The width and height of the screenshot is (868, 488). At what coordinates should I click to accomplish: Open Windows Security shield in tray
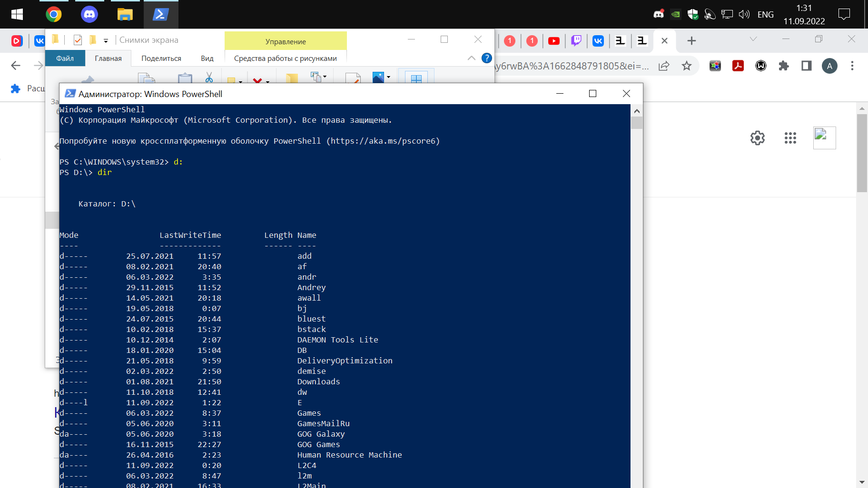tap(692, 14)
